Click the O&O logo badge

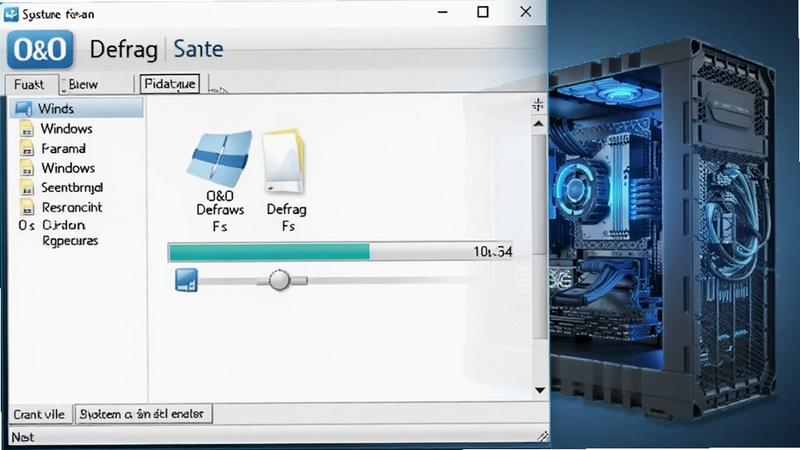tap(40, 49)
